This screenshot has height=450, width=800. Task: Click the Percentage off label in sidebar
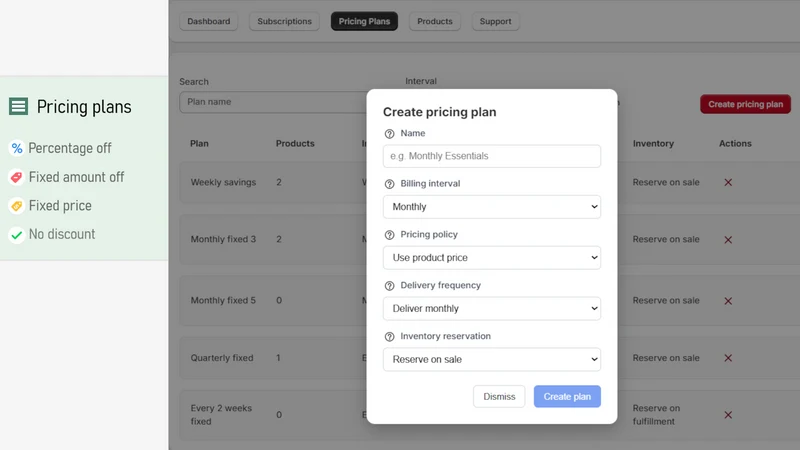[70, 148]
